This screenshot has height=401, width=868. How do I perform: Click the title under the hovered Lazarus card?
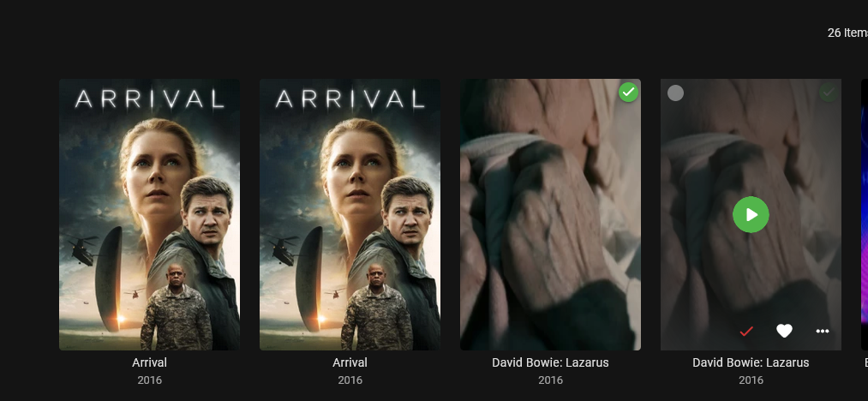751,362
